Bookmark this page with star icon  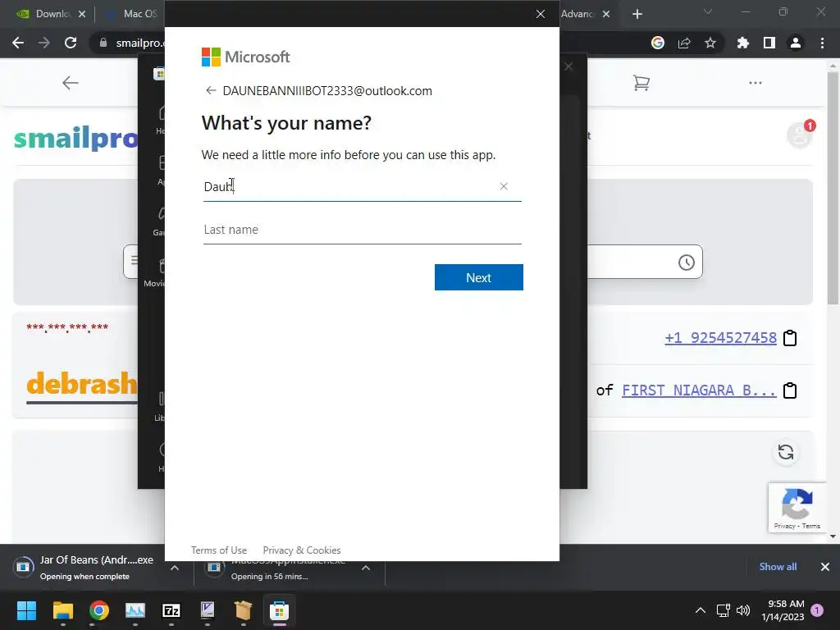[710, 43]
